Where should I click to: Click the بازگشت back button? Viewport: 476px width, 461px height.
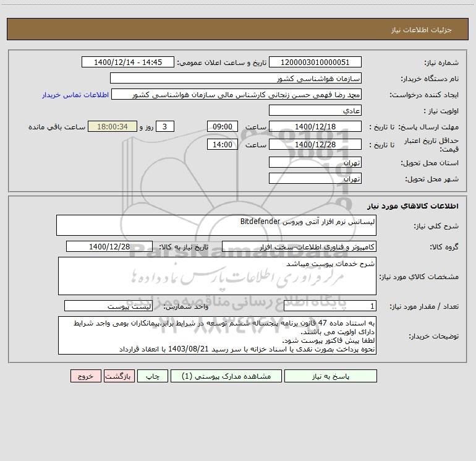(x=119, y=376)
